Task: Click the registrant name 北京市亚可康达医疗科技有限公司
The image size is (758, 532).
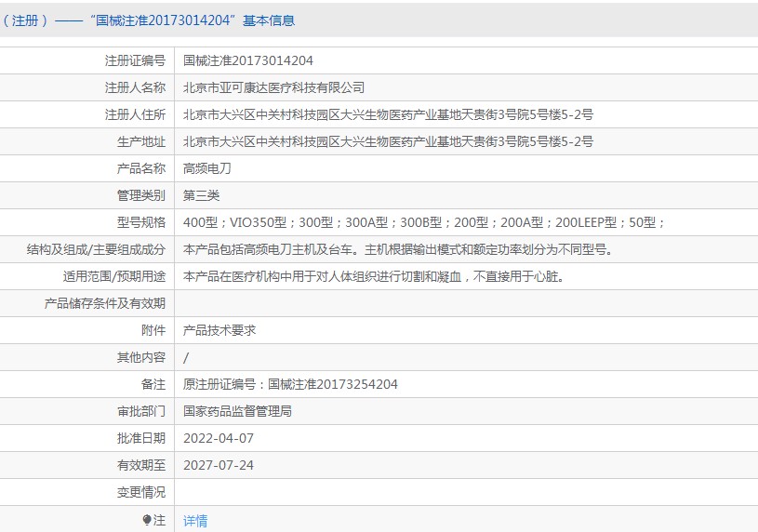Action: pos(273,87)
